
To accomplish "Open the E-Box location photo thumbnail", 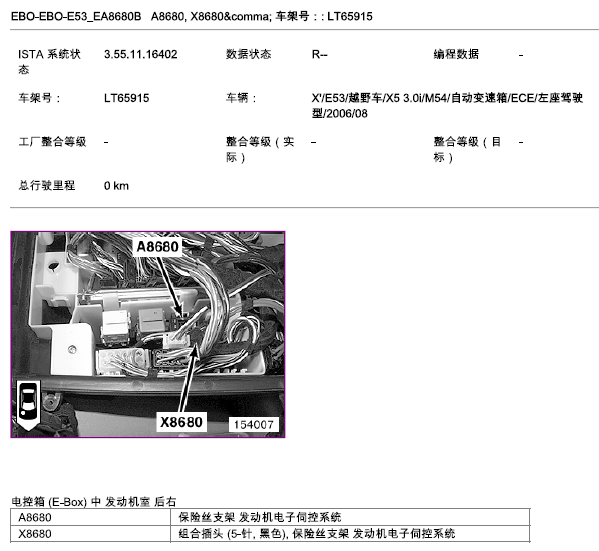I will tap(148, 334).
